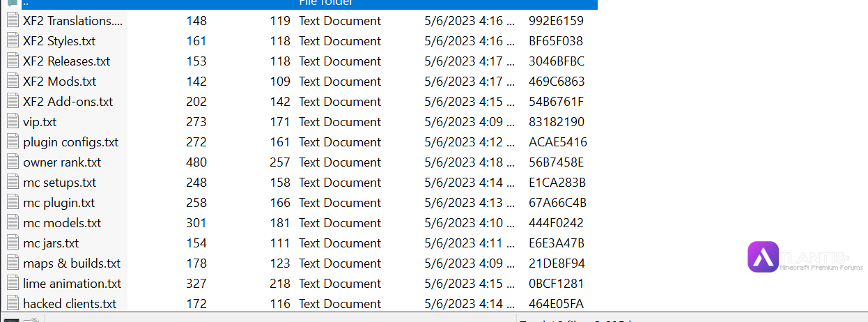
Task: Click the mc setups.txt entry
Action: (59, 183)
